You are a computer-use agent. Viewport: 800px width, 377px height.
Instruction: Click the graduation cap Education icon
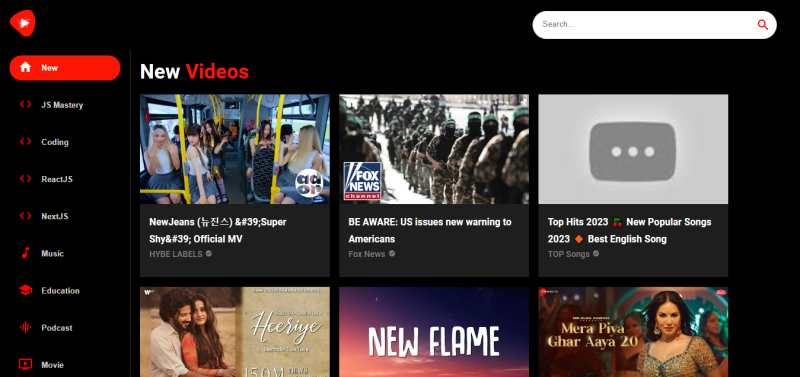25,290
